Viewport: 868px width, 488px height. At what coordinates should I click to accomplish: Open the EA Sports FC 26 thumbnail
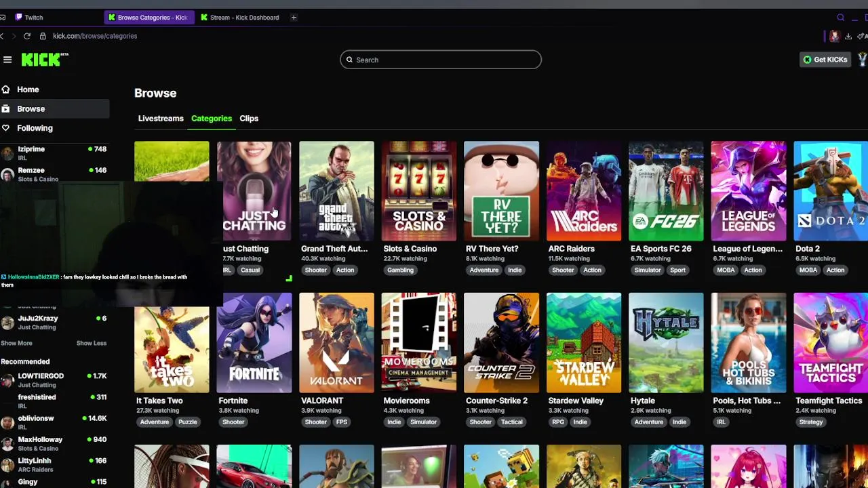point(666,191)
